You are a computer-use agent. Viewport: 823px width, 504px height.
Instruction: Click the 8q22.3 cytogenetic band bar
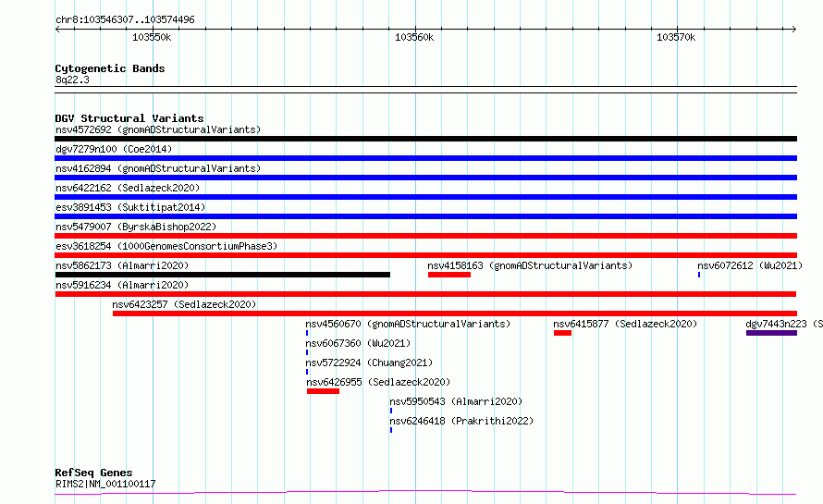tap(425, 90)
